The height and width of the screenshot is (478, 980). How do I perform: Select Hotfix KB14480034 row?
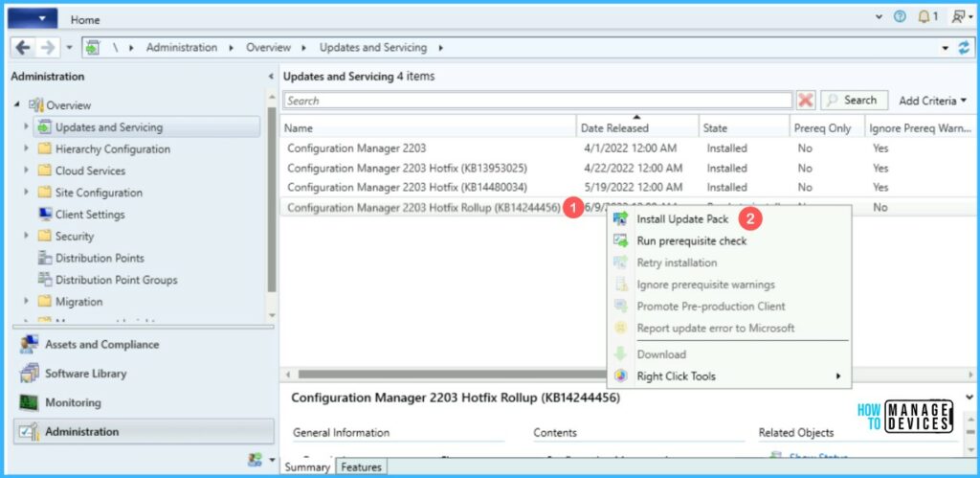(629, 187)
